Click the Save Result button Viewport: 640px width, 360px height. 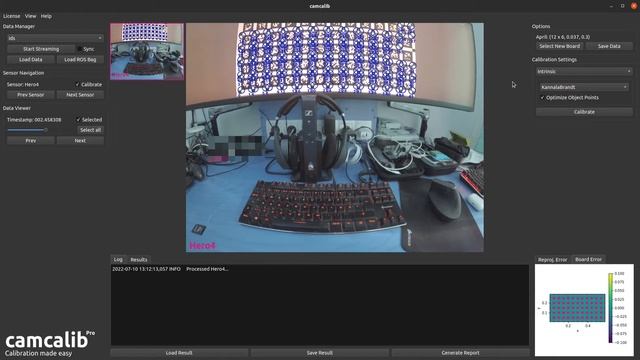[x=320, y=353]
